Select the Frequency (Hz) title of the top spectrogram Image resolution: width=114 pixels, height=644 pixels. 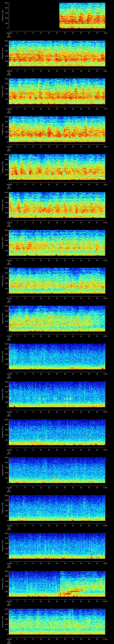tap(3, 16)
